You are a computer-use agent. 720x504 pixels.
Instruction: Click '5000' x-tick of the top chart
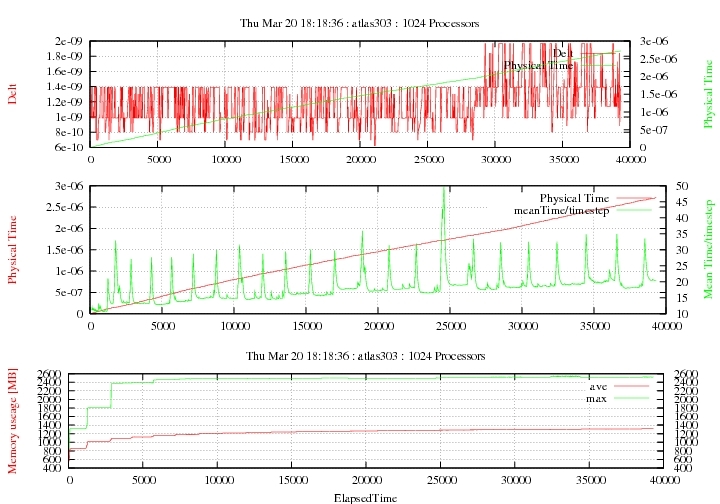[158, 159]
